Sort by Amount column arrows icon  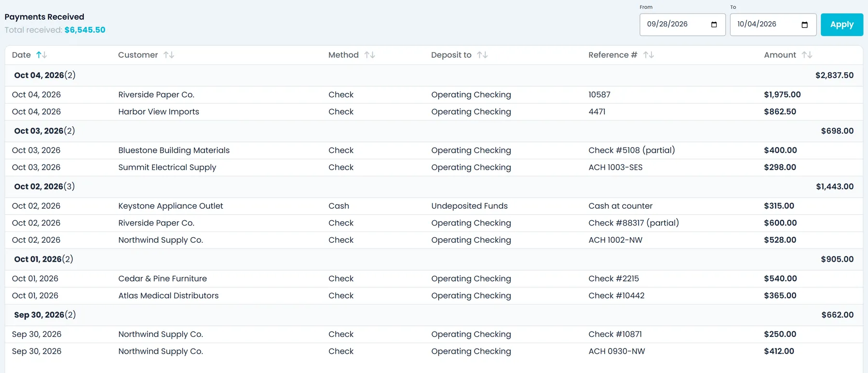(807, 55)
